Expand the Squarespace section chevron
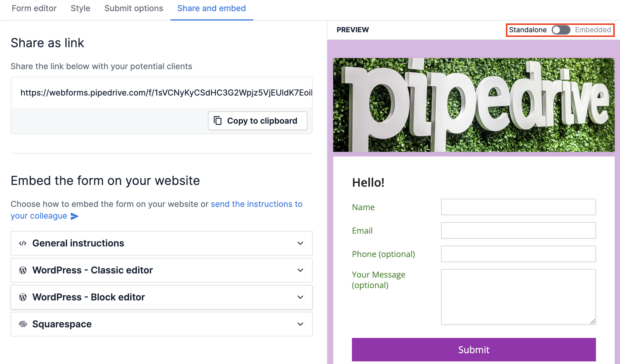Screen dimensions: 620x364 pyautogui.click(x=300, y=324)
